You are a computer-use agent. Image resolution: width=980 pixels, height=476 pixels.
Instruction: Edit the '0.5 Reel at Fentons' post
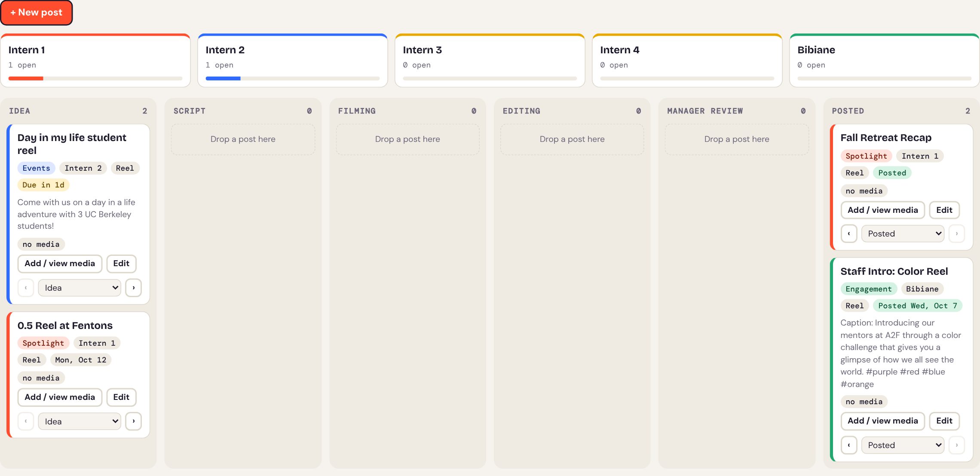pyautogui.click(x=121, y=397)
